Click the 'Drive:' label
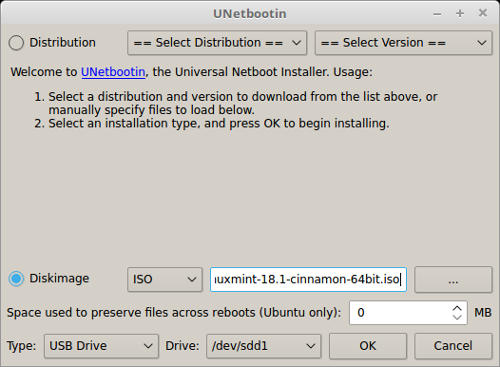This screenshot has height=367, width=500. (182, 346)
